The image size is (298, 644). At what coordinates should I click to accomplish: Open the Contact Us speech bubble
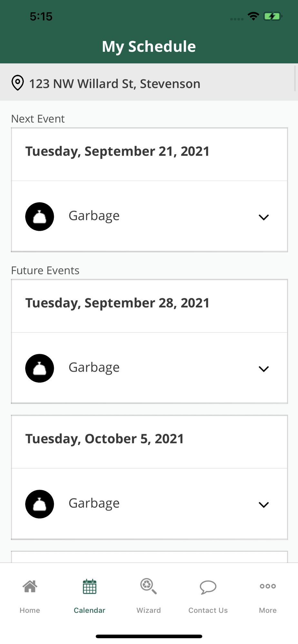coord(208,587)
